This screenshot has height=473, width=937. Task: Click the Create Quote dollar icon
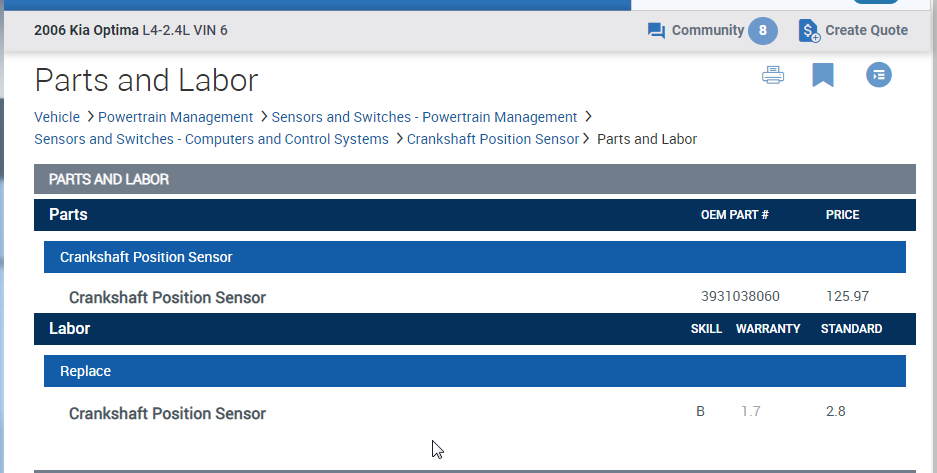809,31
